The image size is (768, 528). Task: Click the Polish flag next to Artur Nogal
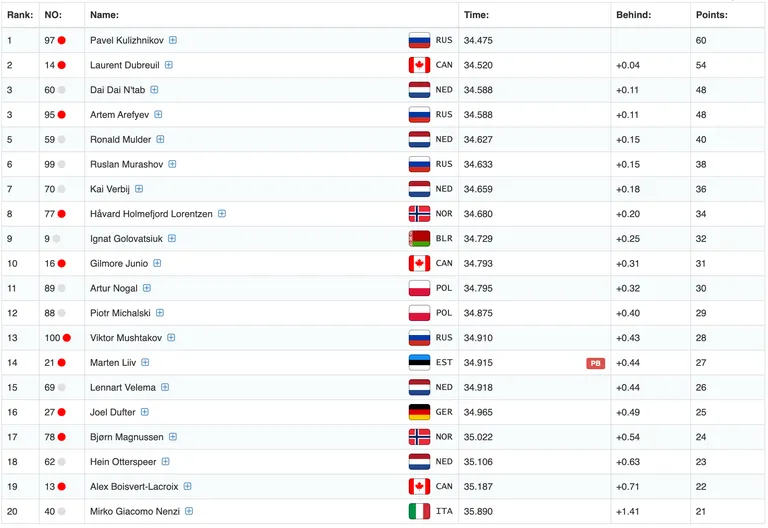pyautogui.click(x=419, y=288)
